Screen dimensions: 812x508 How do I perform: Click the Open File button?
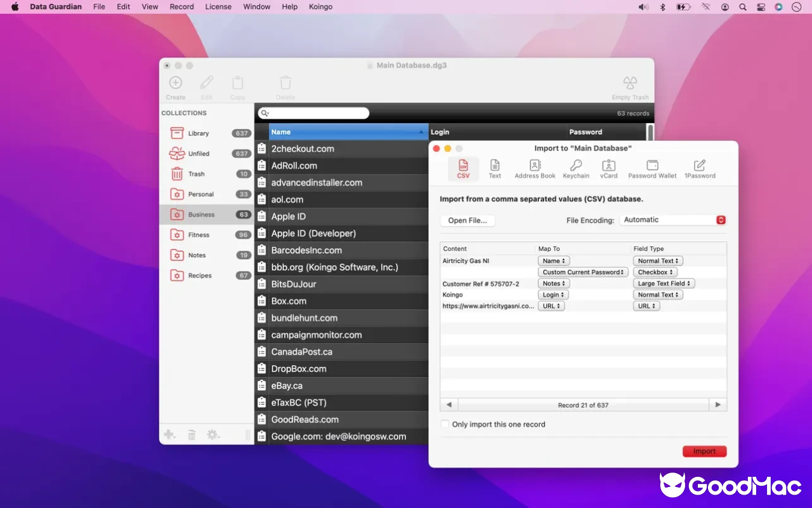pos(467,220)
